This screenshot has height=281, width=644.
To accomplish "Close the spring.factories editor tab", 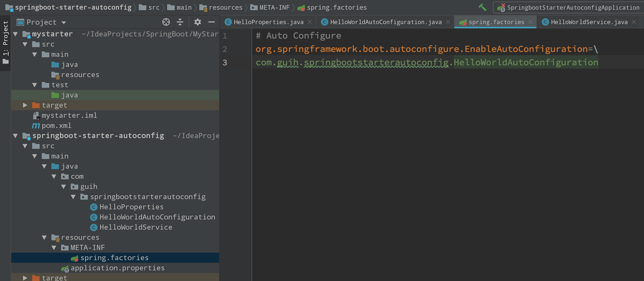I will coord(531,22).
